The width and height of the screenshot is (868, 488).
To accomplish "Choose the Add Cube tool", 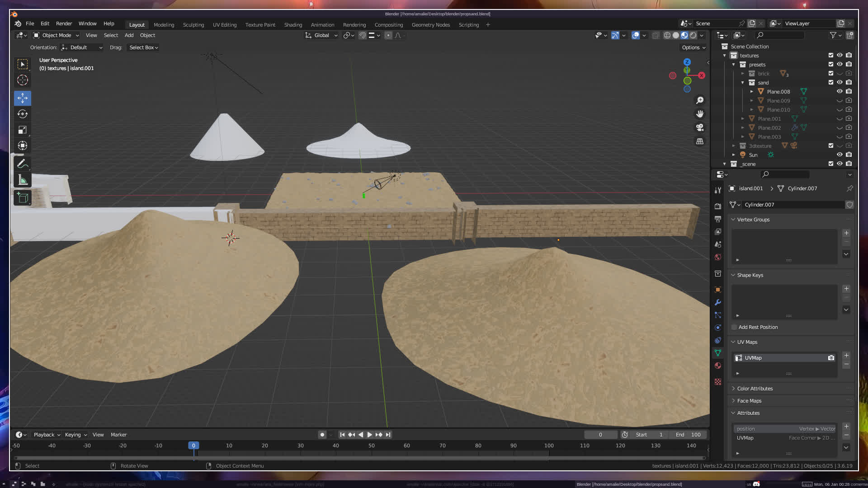I will [x=22, y=197].
